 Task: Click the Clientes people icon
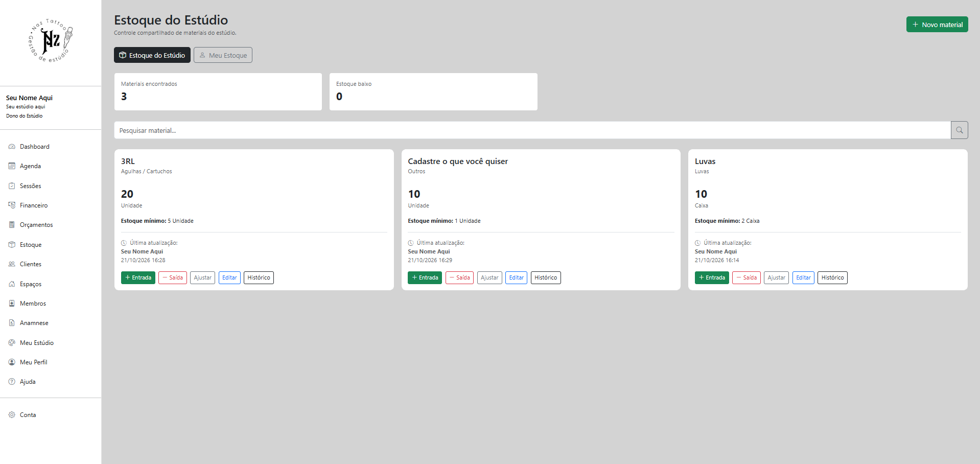click(12, 264)
